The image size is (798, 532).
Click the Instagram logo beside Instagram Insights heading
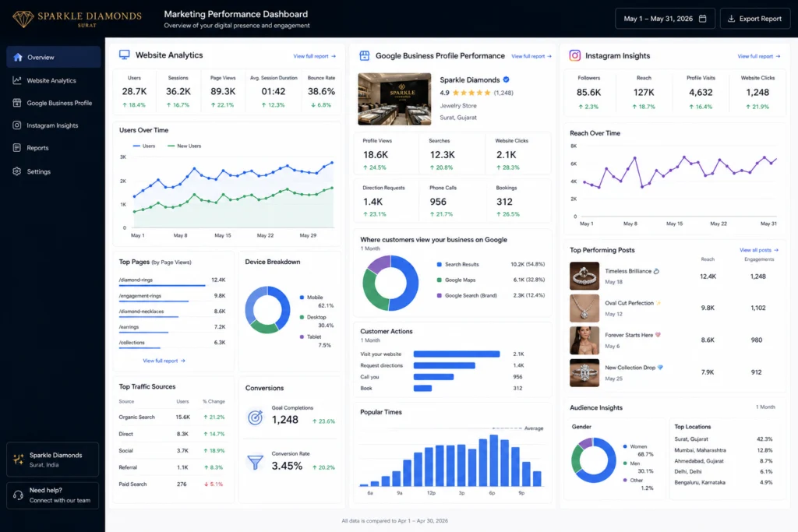[x=574, y=55]
